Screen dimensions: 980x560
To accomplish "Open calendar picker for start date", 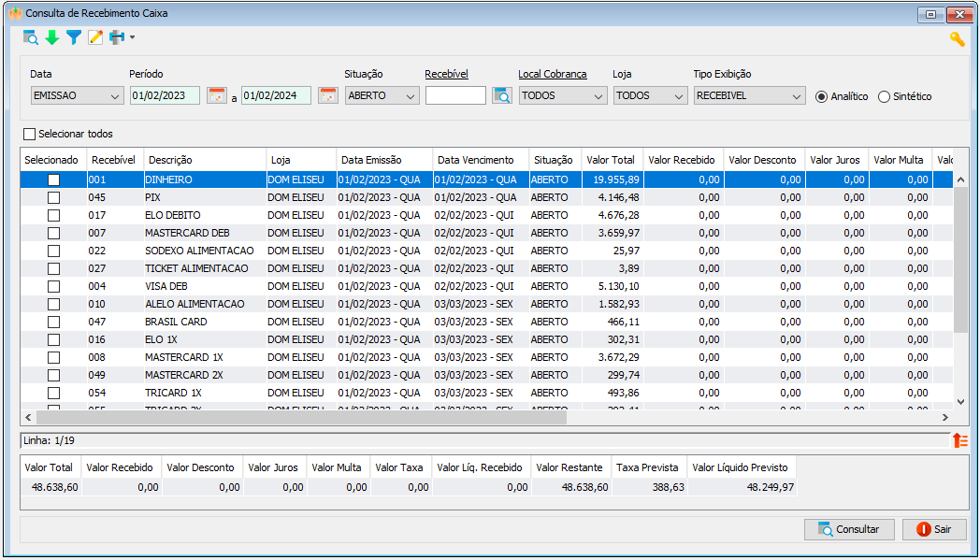I will pos(217,95).
